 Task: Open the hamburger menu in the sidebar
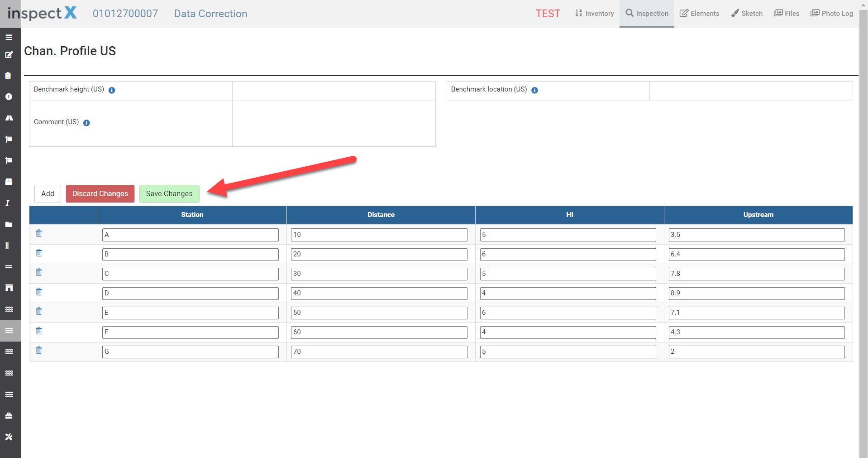coord(9,37)
